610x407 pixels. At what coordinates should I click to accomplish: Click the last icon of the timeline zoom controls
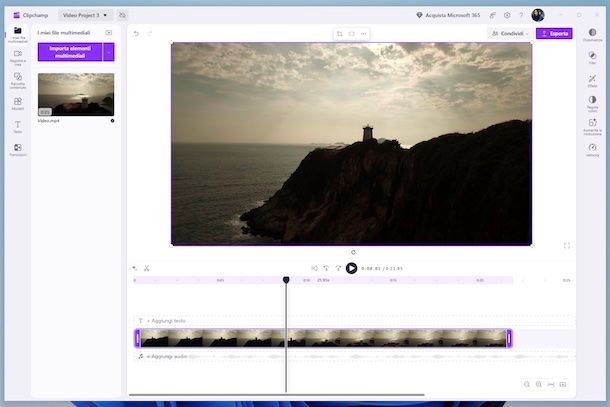pyautogui.click(x=563, y=384)
